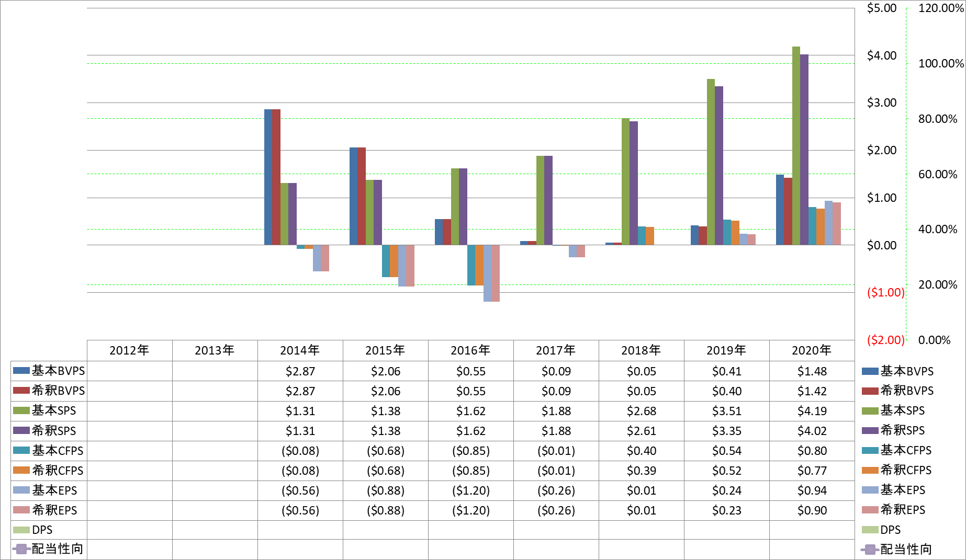Image resolution: width=966 pixels, height=560 pixels.
Task: Click the 120.00% secondary axis label
Action: [x=941, y=8]
